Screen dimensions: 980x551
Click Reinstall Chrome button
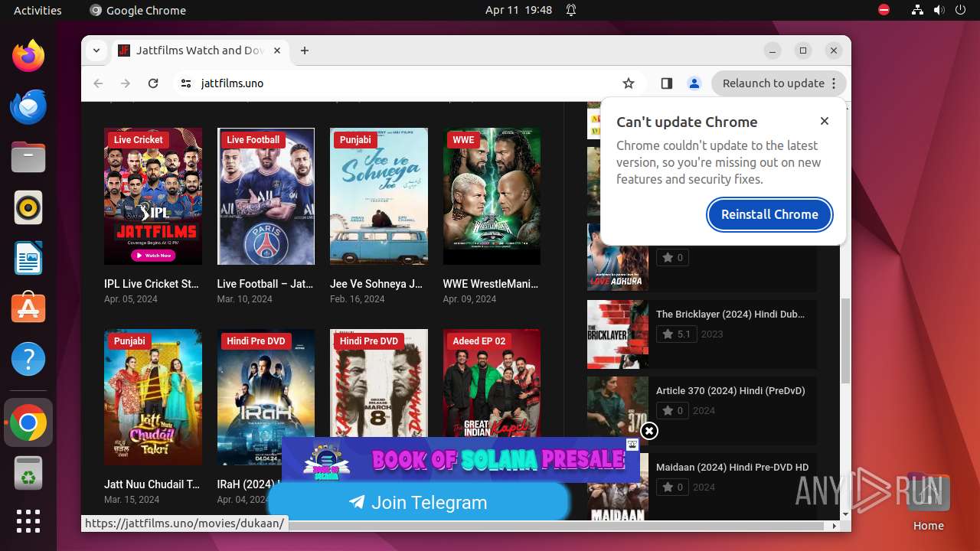(769, 214)
